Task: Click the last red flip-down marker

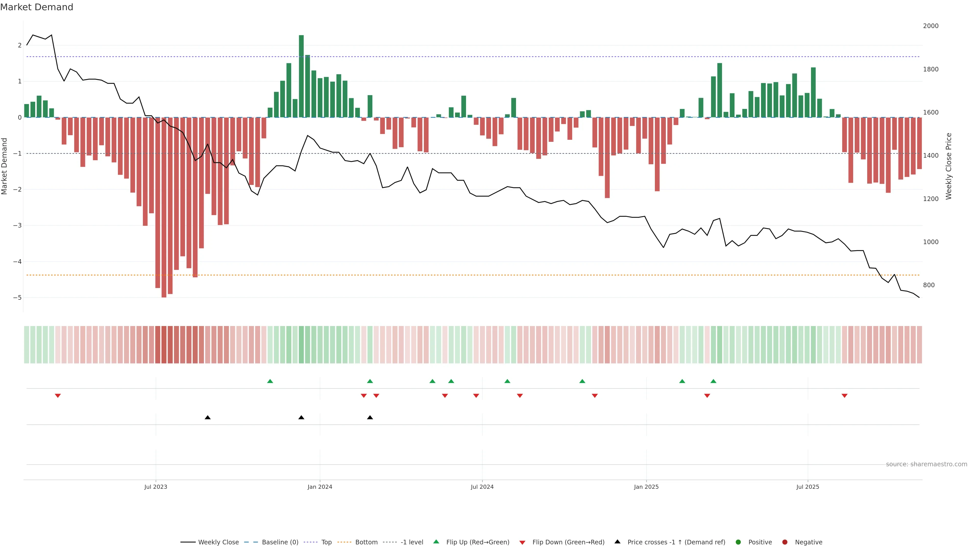Action: pyautogui.click(x=844, y=396)
